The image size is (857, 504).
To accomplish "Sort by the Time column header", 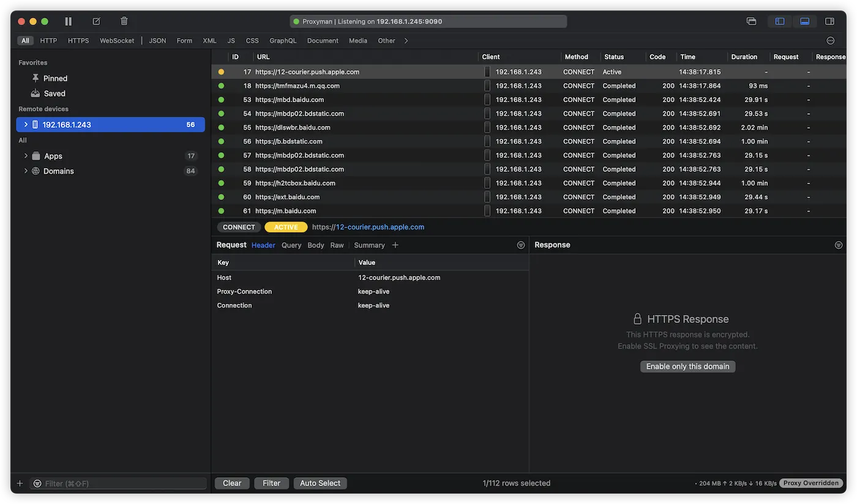I will point(702,57).
